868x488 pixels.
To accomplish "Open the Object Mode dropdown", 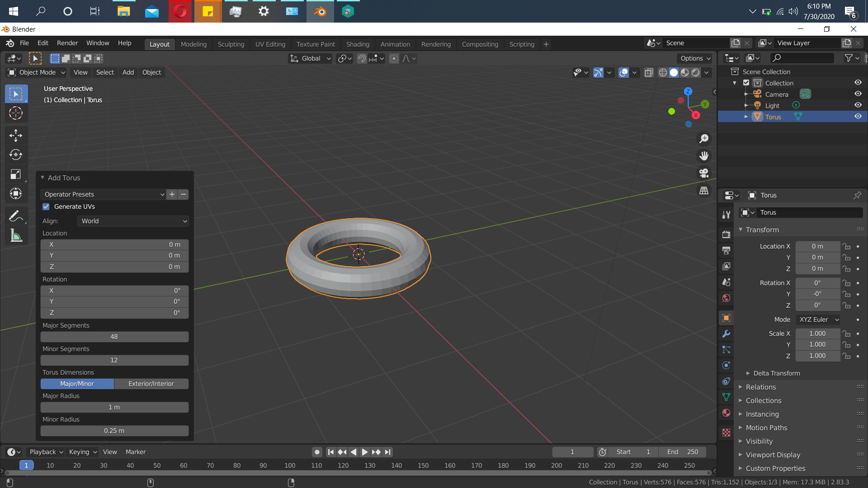I will click(x=37, y=72).
